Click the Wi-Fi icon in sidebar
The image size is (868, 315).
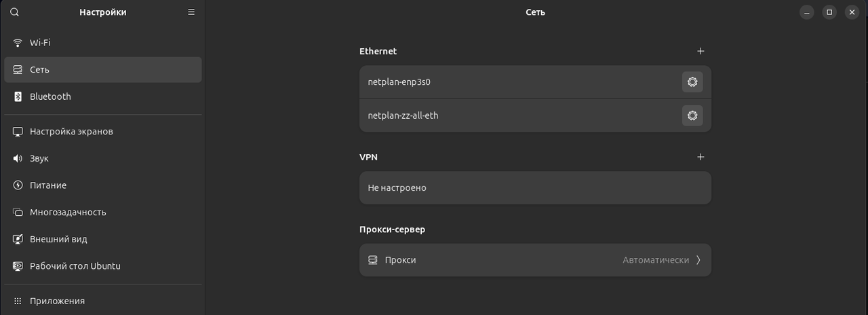18,43
